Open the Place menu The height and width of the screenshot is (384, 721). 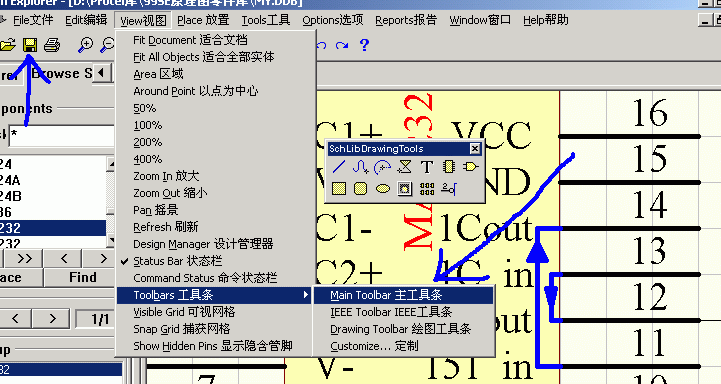pos(203,20)
